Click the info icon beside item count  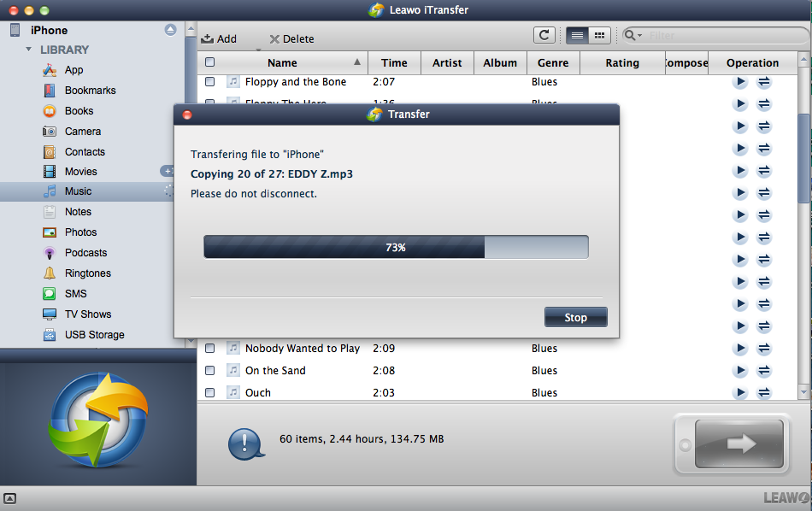click(x=244, y=442)
